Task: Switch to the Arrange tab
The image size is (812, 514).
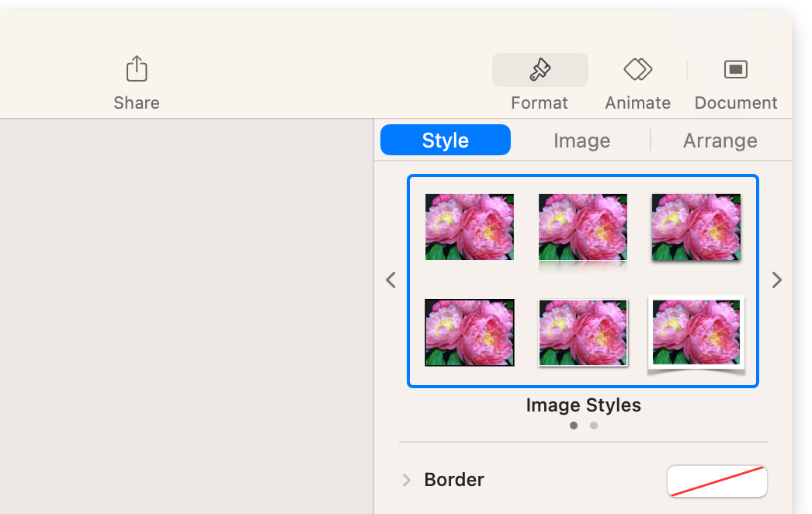Action: click(x=720, y=141)
